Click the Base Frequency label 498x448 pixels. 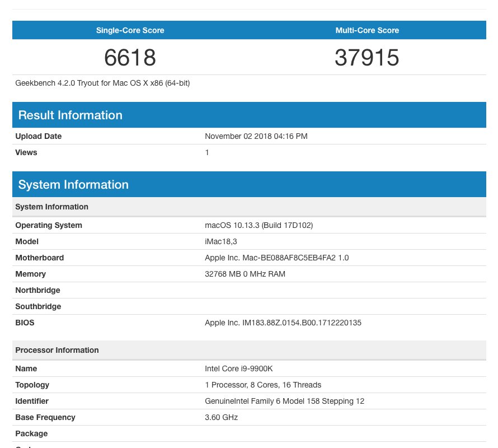pyautogui.click(x=45, y=417)
